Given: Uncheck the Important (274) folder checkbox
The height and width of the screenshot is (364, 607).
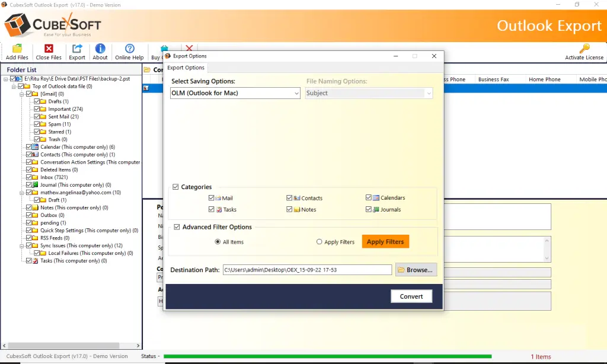Looking at the screenshot, I should [37, 109].
